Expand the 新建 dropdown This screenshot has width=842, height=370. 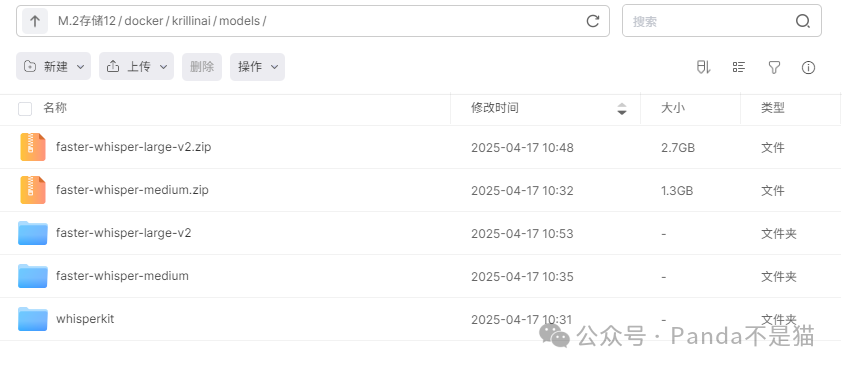(x=54, y=67)
